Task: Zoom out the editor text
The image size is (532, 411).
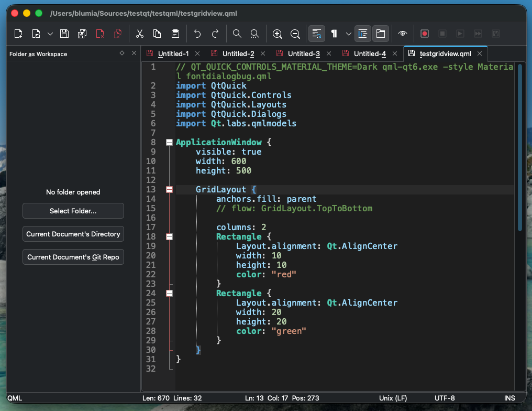Action: click(x=295, y=34)
